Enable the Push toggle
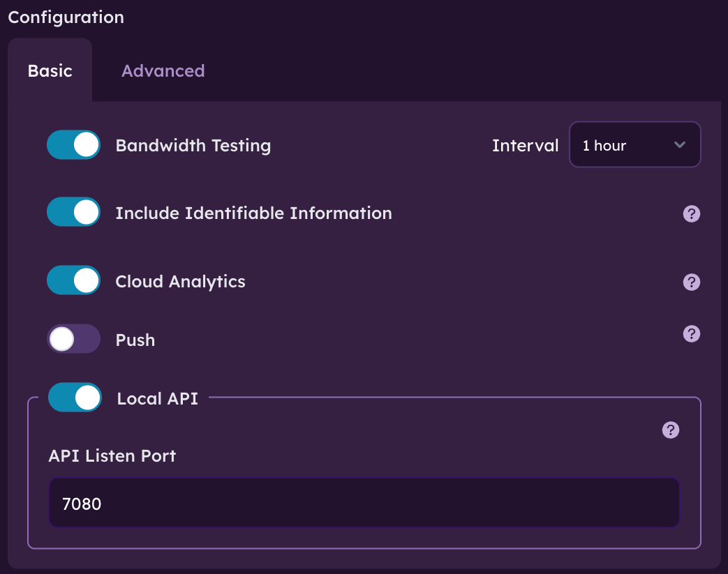This screenshot has width=728, height=574. [73, 339]
